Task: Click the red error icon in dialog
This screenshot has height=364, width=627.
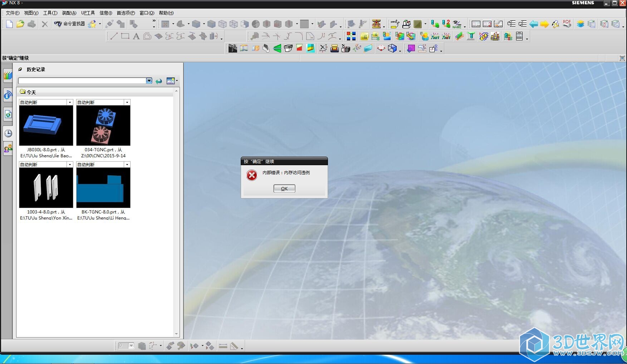Action: point(252,175)
